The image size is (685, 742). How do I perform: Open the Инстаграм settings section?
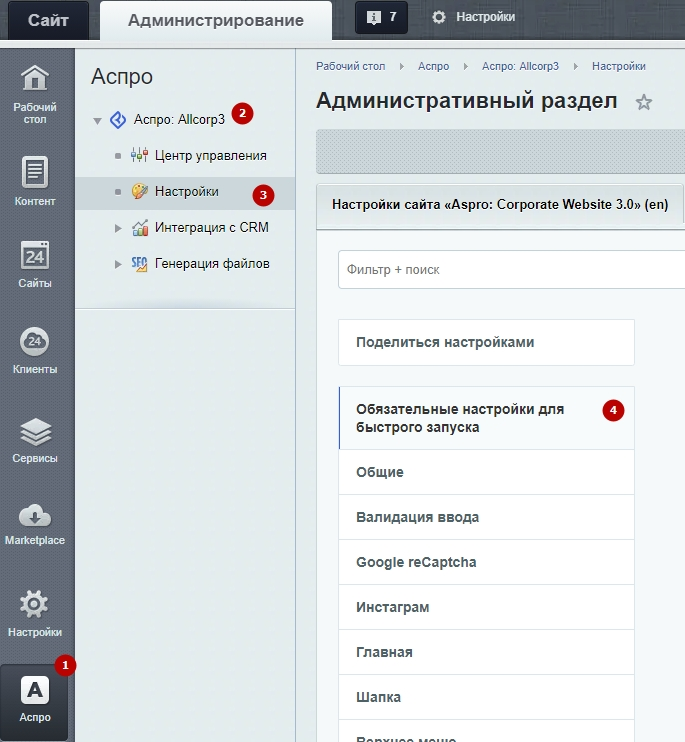486,607
